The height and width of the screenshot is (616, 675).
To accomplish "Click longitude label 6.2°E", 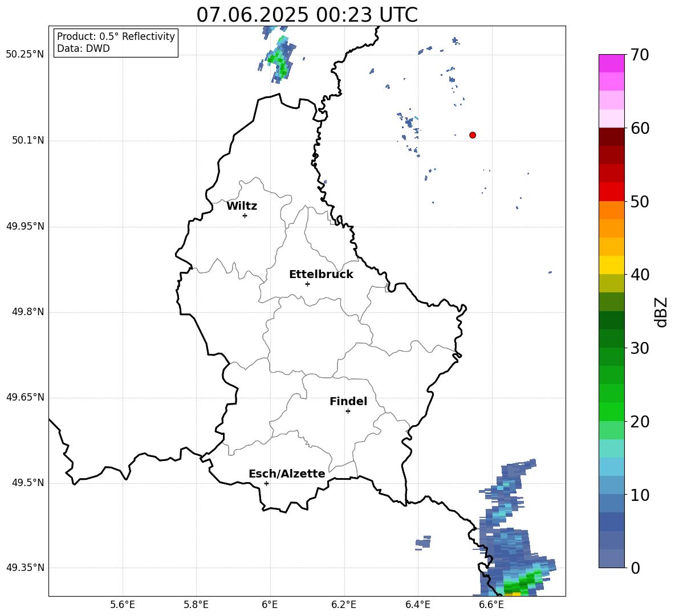I will coord(344,605).
